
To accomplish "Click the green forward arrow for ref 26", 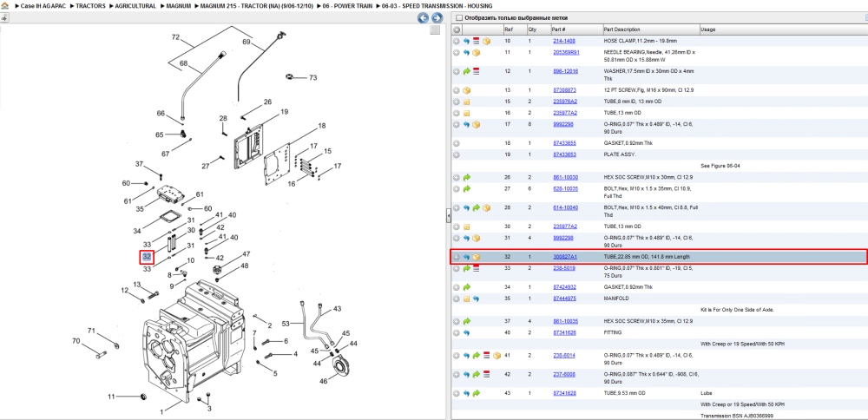I will pos(466,178).
